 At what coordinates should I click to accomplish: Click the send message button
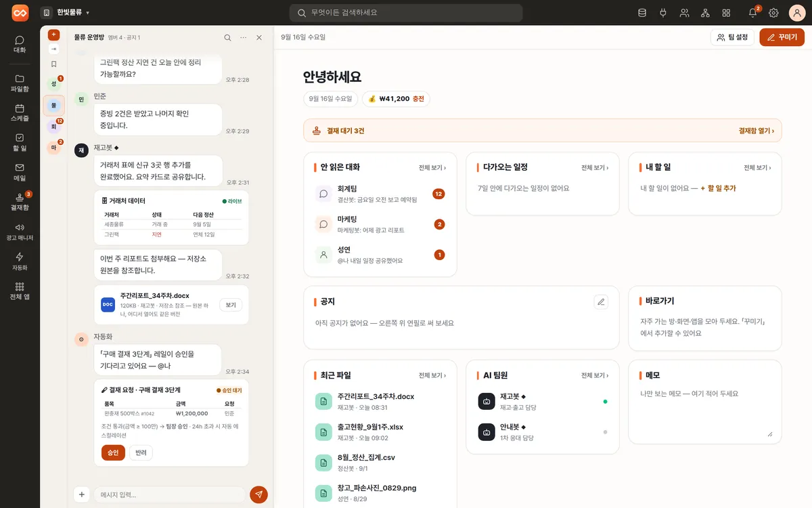click(258, 494)
